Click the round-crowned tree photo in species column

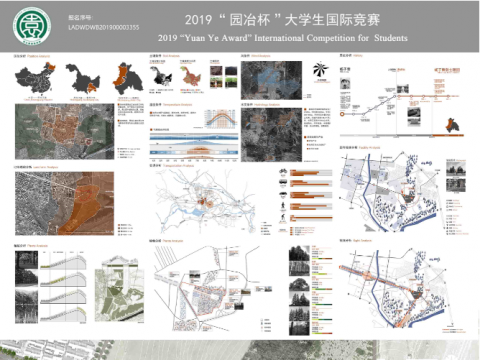tap(299, 284)
